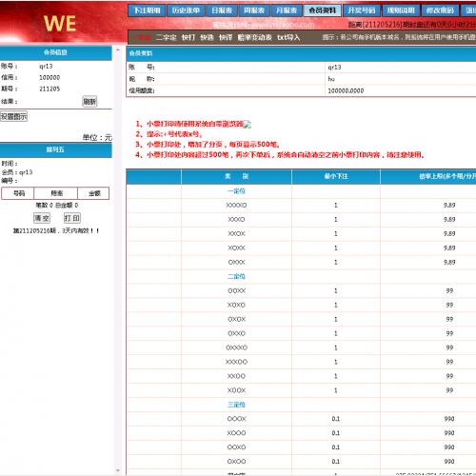The width and height of the screenshot is (476, 476).
Task: Click the 号码 column header in the ticket table
Action: click(x=19, y=193)
